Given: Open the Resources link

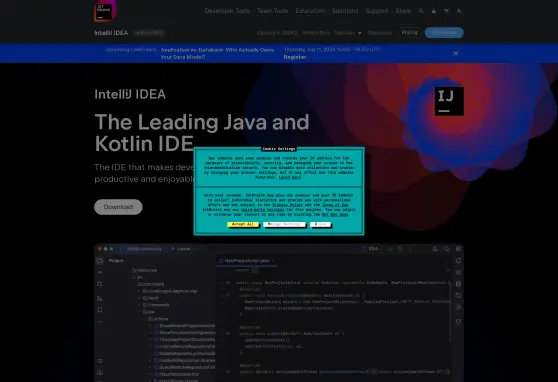Looking at the screenshot, I should click(380, 33).
